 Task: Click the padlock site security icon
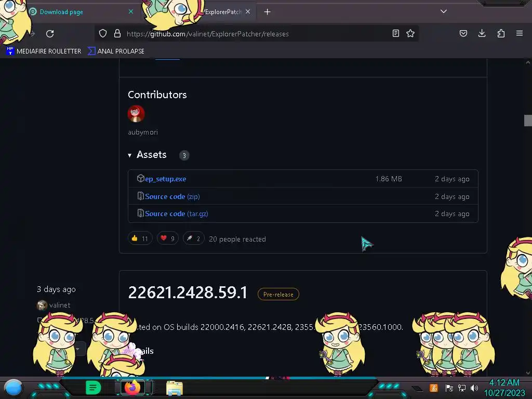117,33
